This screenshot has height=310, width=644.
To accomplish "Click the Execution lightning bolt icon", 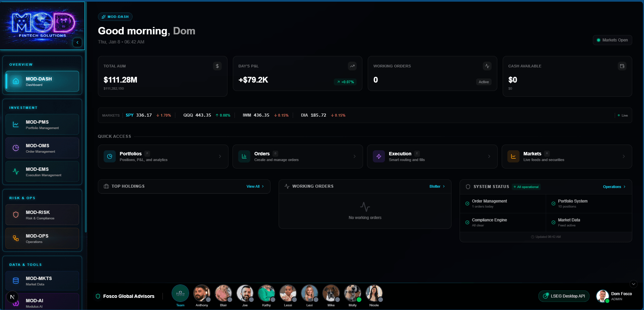I will tap(379, 156).
